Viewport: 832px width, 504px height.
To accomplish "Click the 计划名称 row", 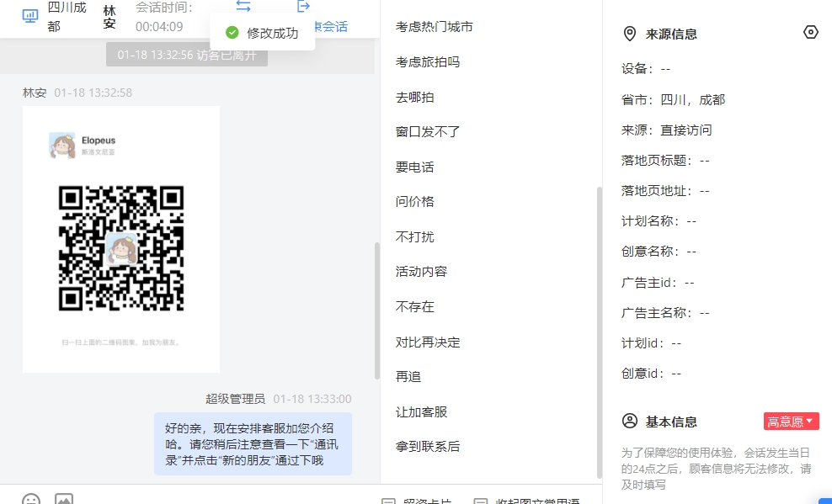I will point(659,221).
